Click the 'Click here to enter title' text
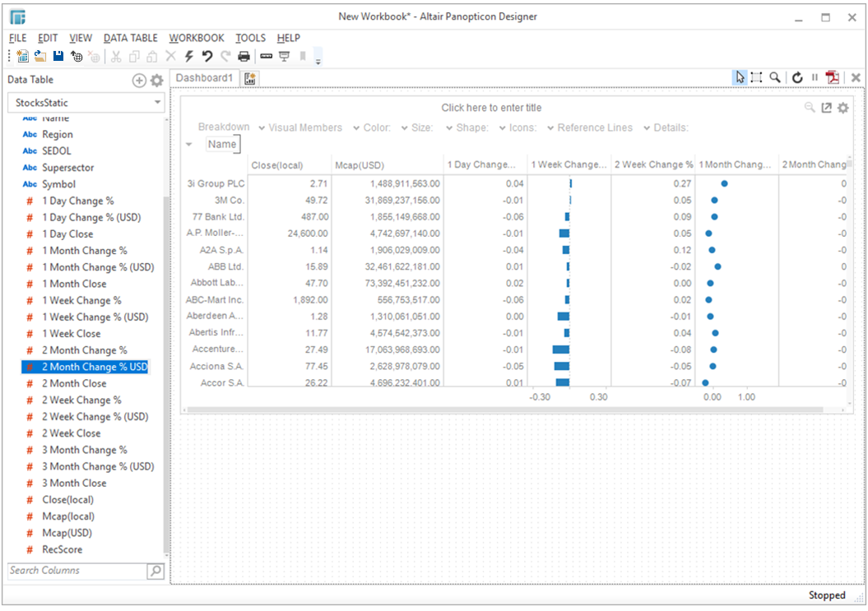 pyautogui.click(x=491, y=108)
